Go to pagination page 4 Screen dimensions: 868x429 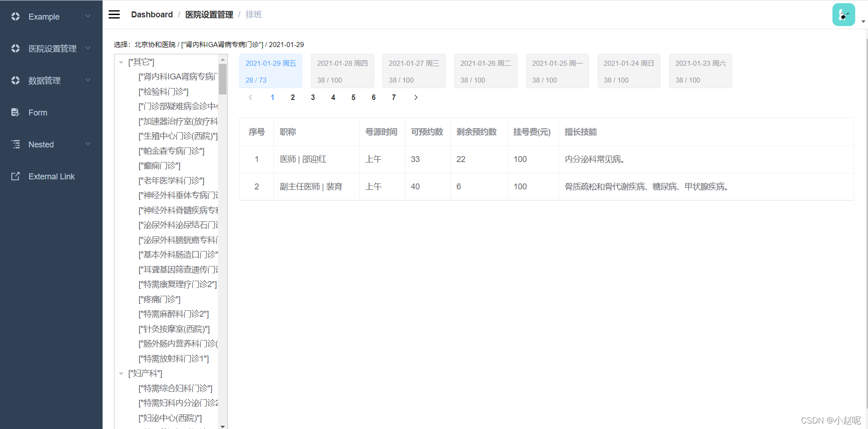[x=333, y=97]
